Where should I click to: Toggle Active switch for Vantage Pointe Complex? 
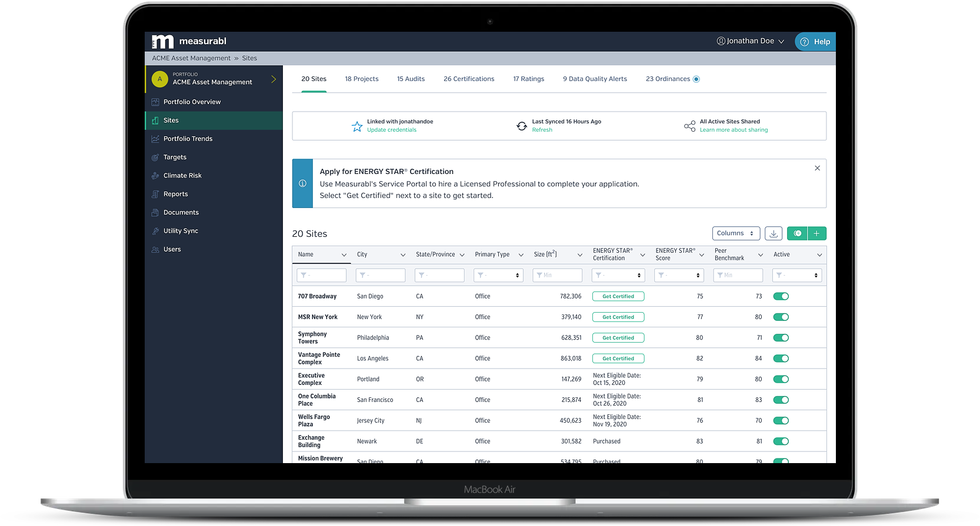(x=781, y=359)
